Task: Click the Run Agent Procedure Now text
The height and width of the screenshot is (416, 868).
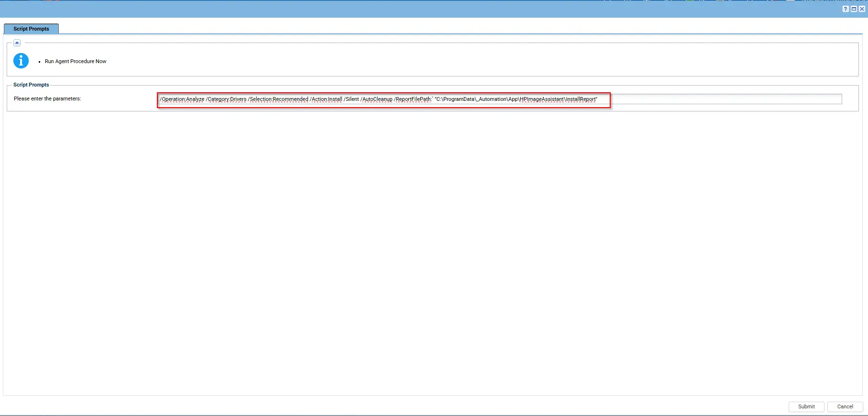Action: (76, 61)
